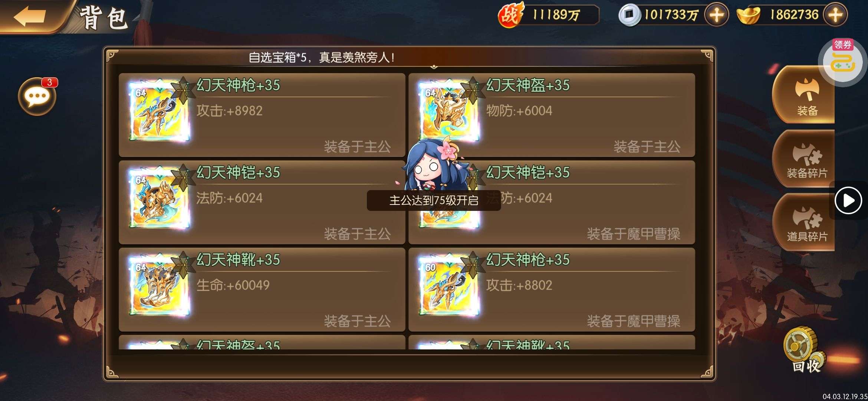Switch to the 道具碎片 tab
This screenshot has width=868, height=401.
click(804, 222)
